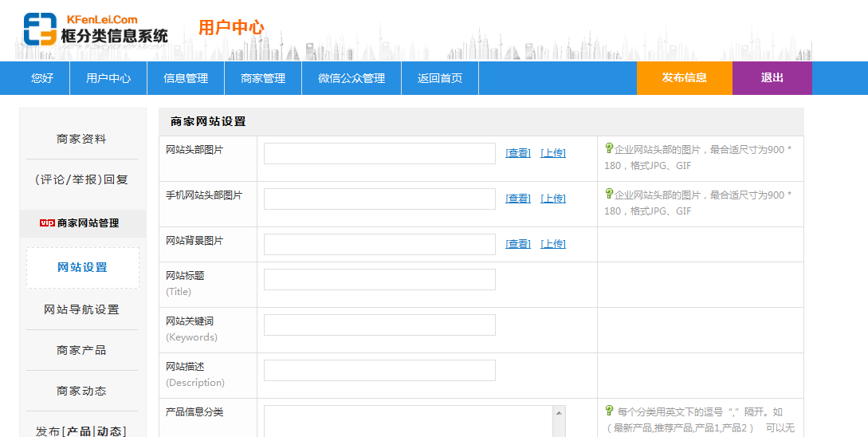Screen dimensions: 868x437
Task: Click 上传 link for 网站背景图片
Action: [553, 244]
